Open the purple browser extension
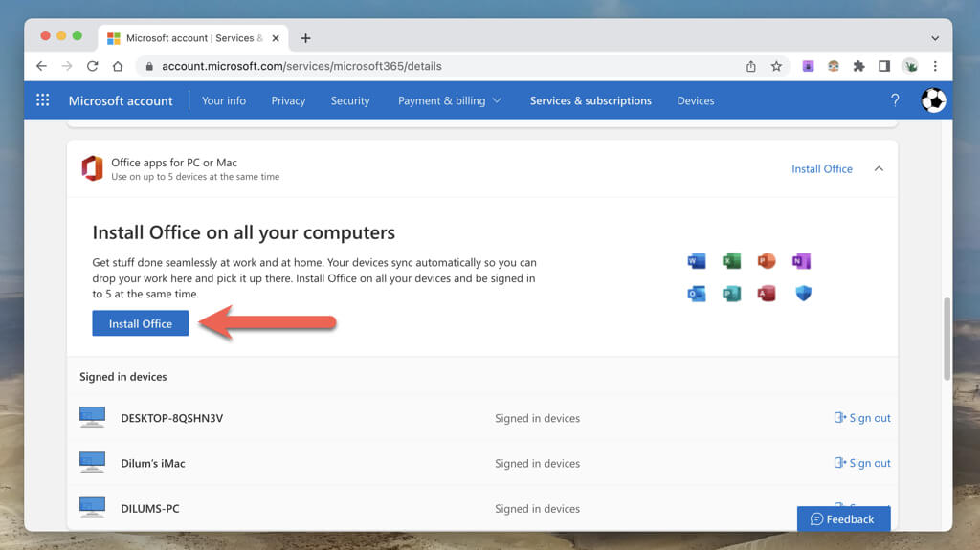 808,66
